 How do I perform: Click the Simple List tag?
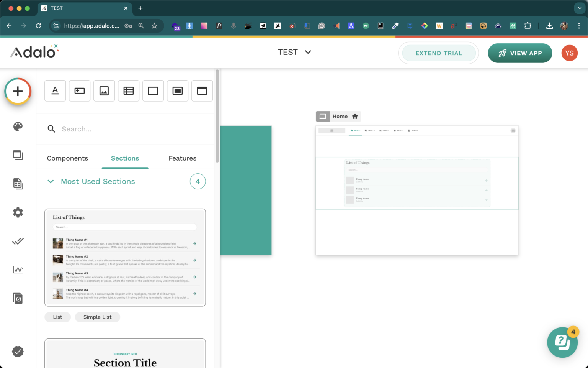tap(97, 317)
